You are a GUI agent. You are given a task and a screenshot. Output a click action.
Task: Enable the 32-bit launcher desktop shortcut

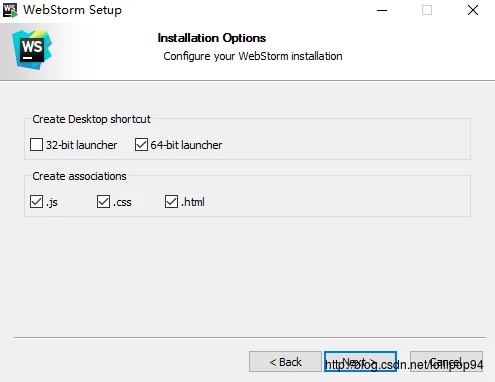point(36,145)
